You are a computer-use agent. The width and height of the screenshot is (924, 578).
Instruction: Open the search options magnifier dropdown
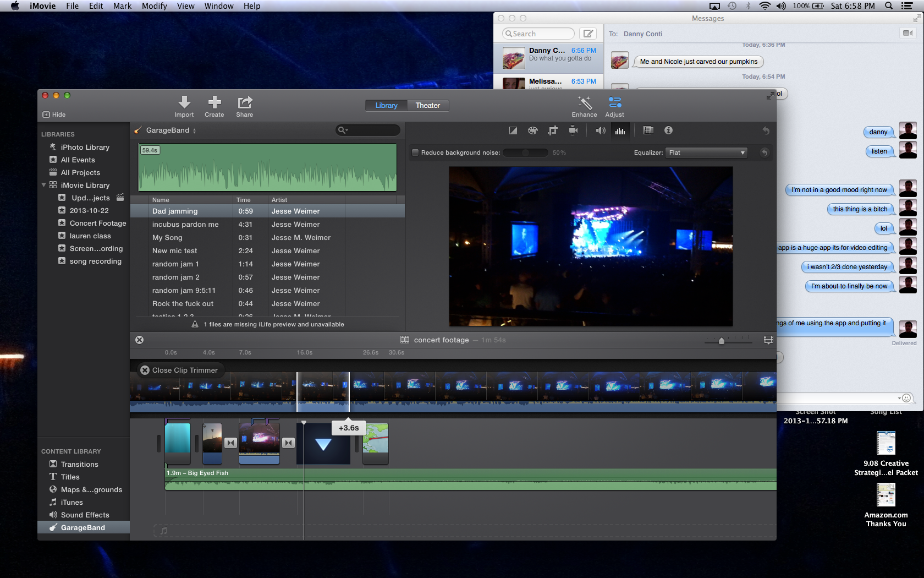pos(343,130)
